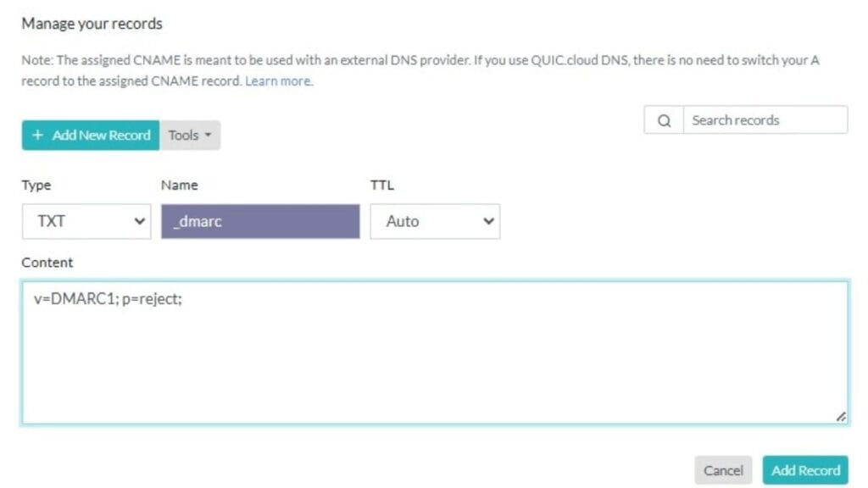
Task: Click the Add Record button
Action: coord(805,469)
